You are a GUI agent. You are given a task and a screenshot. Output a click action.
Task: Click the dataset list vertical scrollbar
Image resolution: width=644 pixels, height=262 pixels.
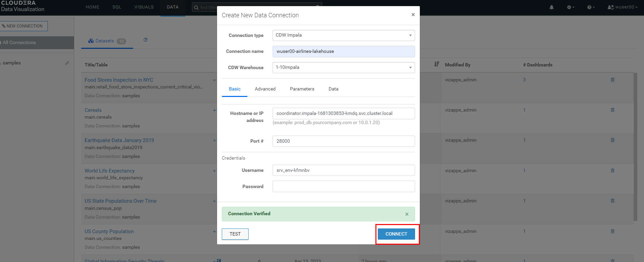[635, 146]
